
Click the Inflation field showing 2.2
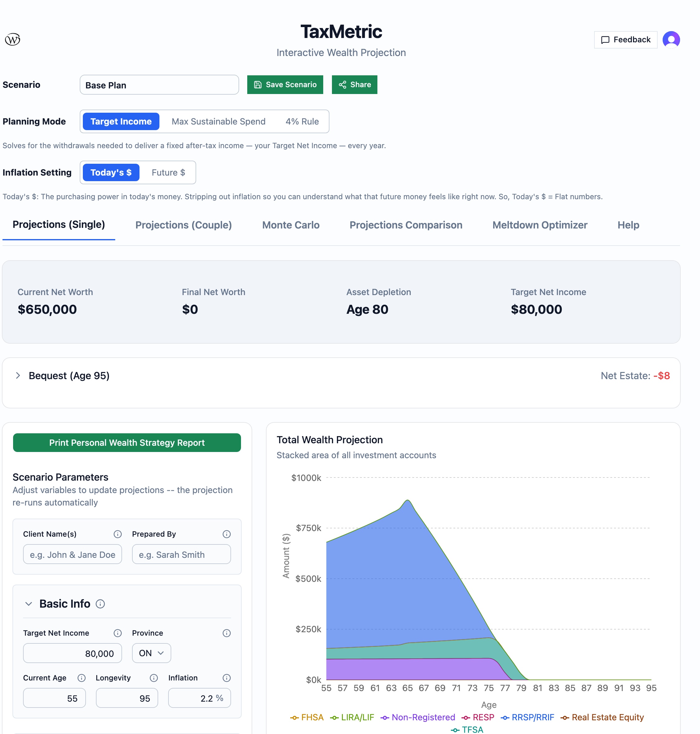199,698
